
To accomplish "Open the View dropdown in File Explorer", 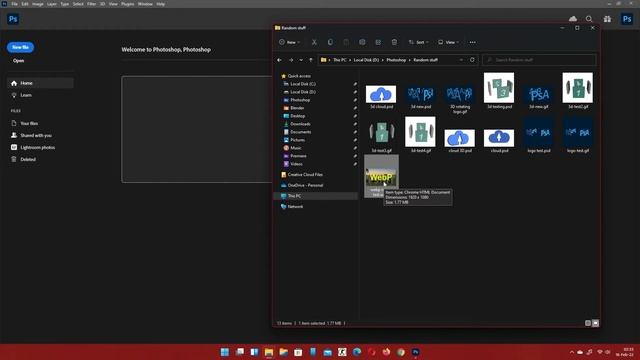I will pos(448,42).
